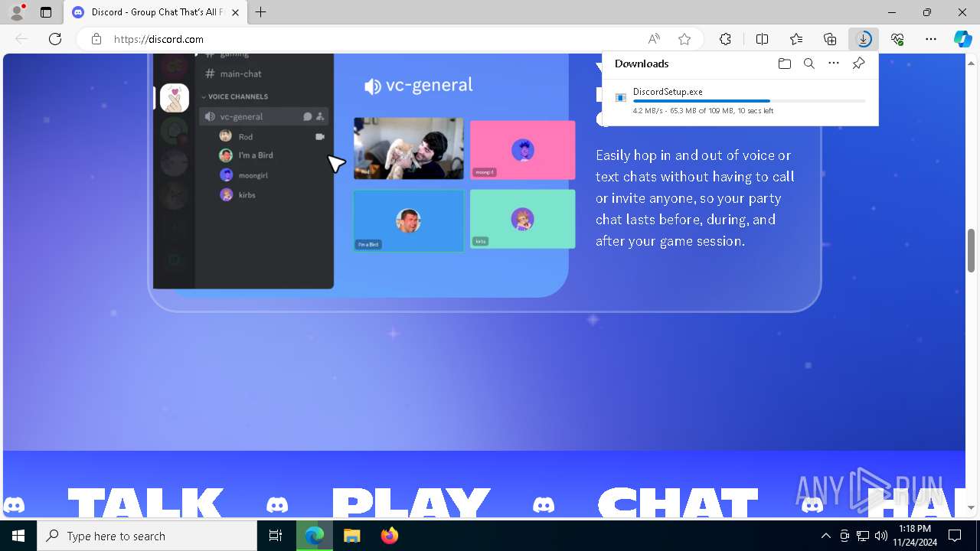
Task: Open Extensions puzzle icon
Action: (x=725, y=39)
